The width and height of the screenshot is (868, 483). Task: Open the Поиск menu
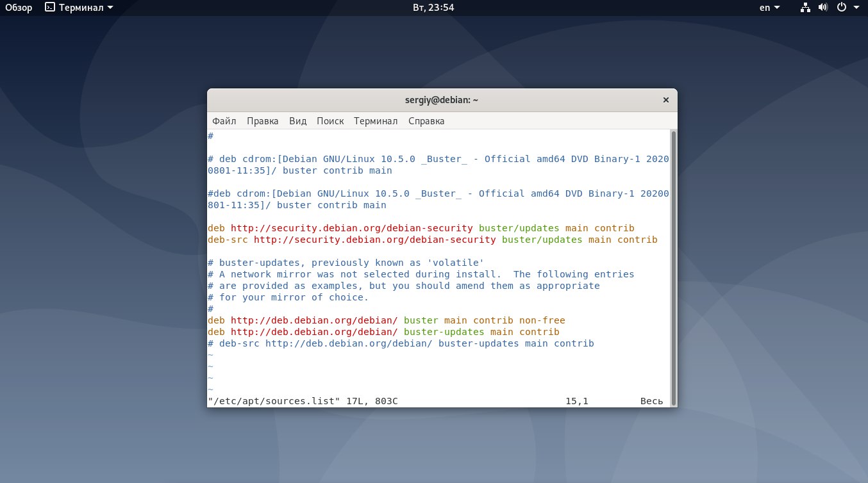click(x=330, y=121)
